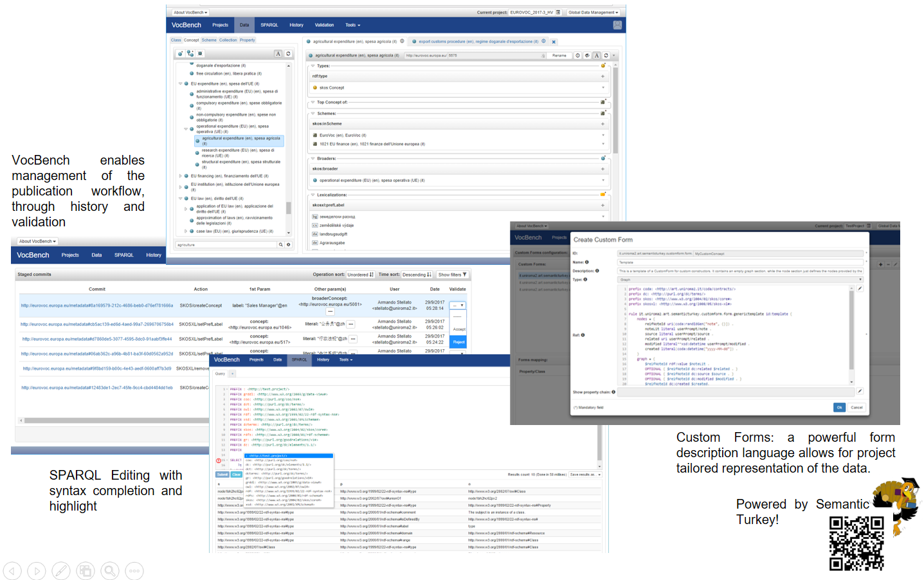Open the Type Graph dropdown in Create Custom Form
The height and width of the screenshot is (580, 924).
(739, 280)
